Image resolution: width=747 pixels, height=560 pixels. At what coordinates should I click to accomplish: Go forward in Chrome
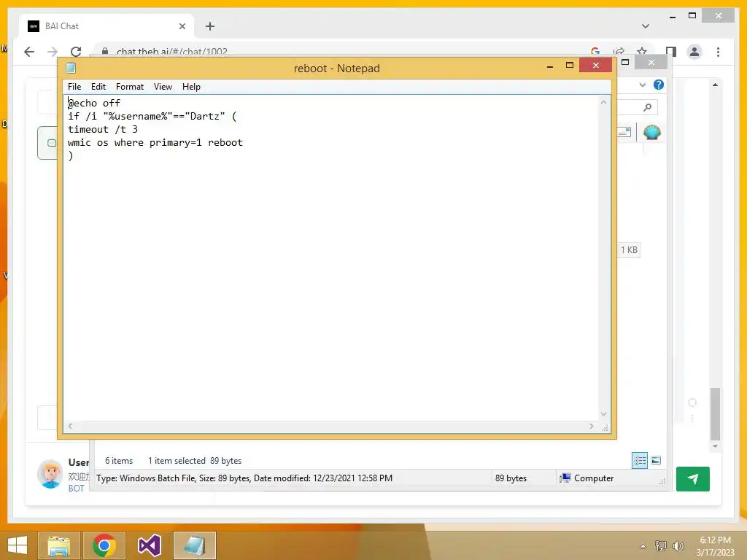click(53, 52)
